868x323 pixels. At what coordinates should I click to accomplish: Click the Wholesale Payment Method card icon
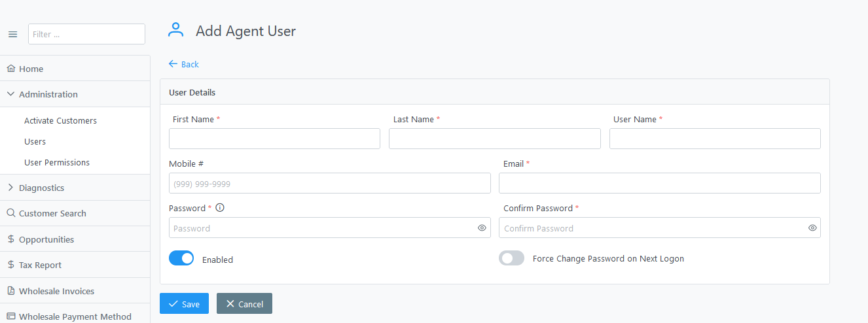[10, 316]
